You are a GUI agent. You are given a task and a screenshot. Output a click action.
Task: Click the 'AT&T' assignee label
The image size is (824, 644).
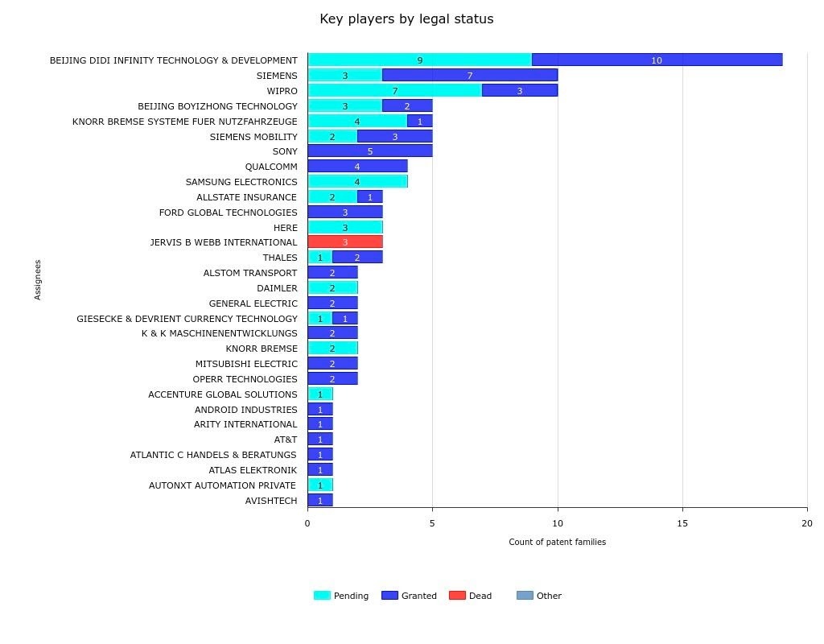pyautogui.click(x=286, y=440)
